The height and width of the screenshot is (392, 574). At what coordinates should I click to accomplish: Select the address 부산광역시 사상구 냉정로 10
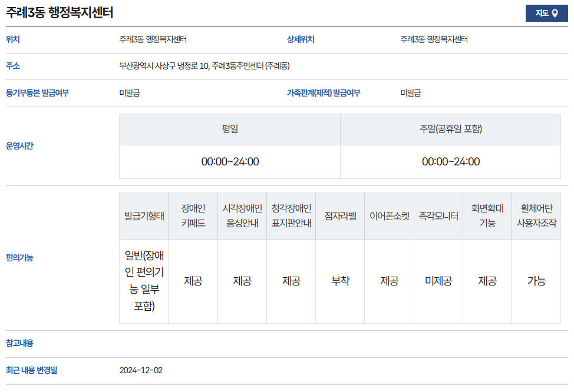[177, 64]
